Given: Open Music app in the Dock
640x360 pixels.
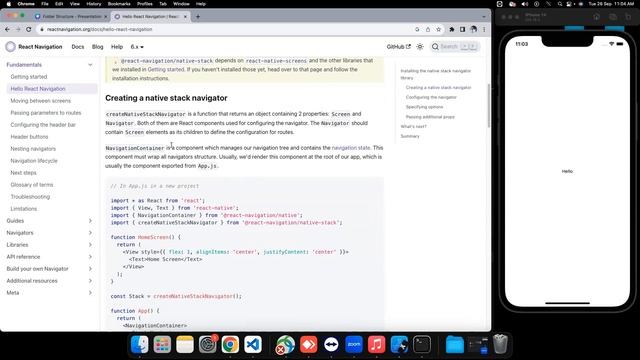Looking at the screenshot, I should point(376,344).
